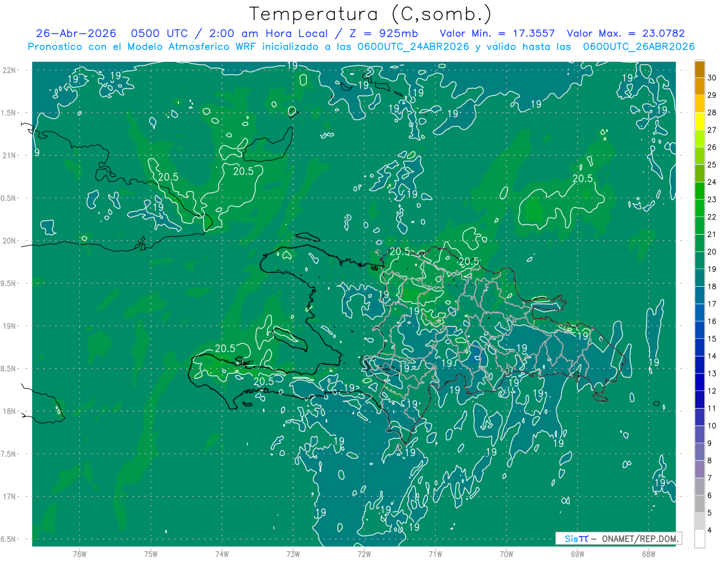The height and width of the screenshot is (562, 728).
Task: Click the legend value 20 label
Action: [x=712, y=252]
